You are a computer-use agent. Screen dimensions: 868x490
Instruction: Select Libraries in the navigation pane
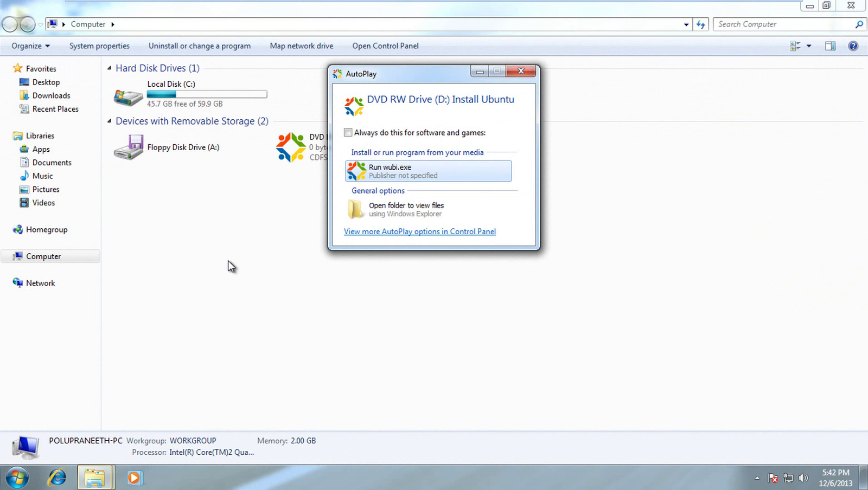click(x=40, y=136)
